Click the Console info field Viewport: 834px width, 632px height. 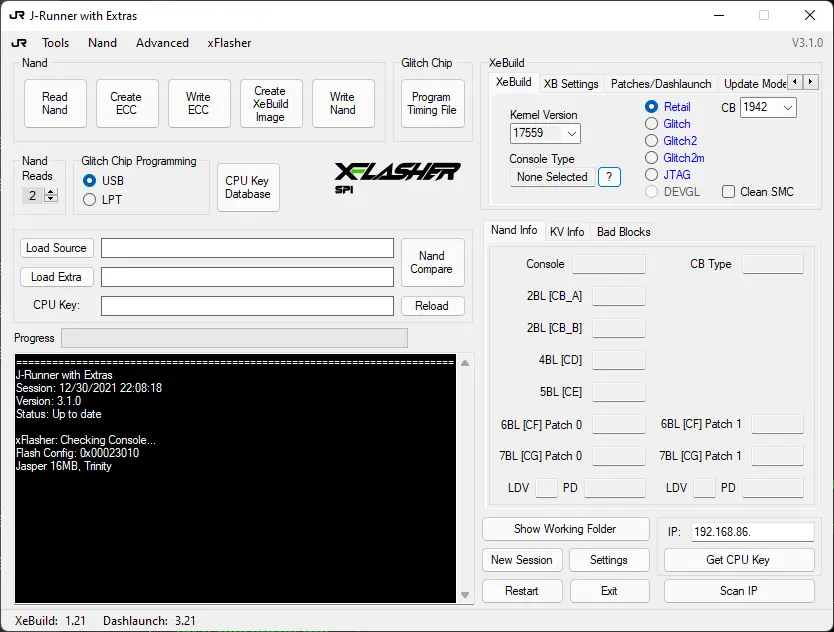[x=608, y=264]
